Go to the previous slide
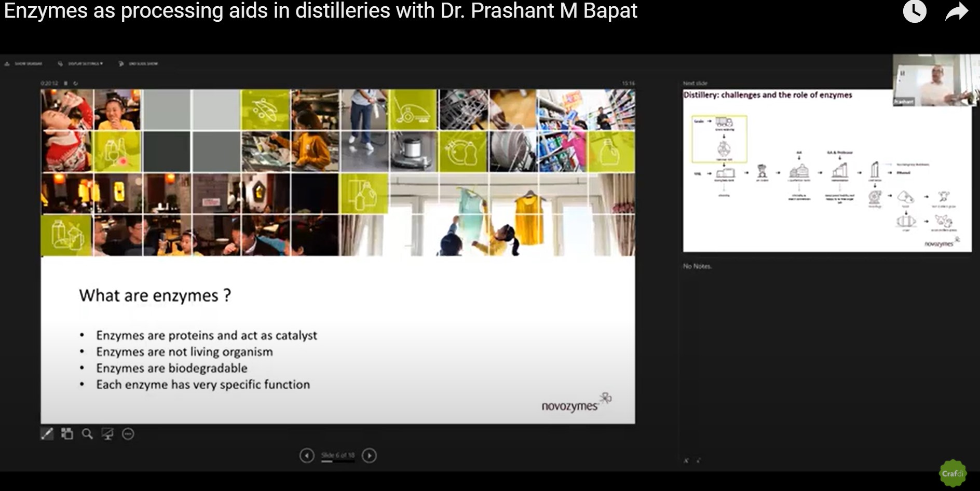Image resolution: width=980 pixels, height=491 pixels. [307, 456]
